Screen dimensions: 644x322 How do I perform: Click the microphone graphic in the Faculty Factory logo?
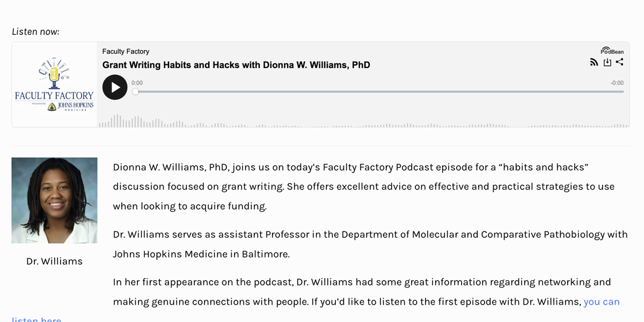point(54,75)
